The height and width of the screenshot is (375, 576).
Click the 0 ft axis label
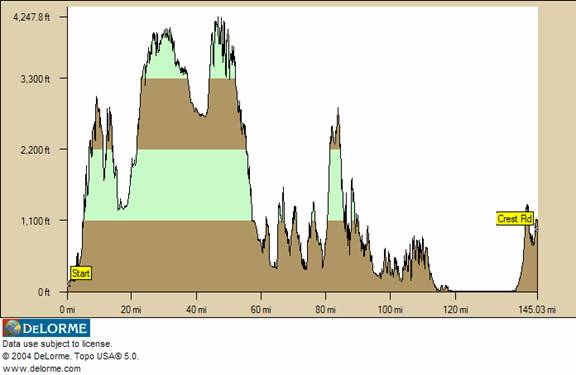[44, 292]
